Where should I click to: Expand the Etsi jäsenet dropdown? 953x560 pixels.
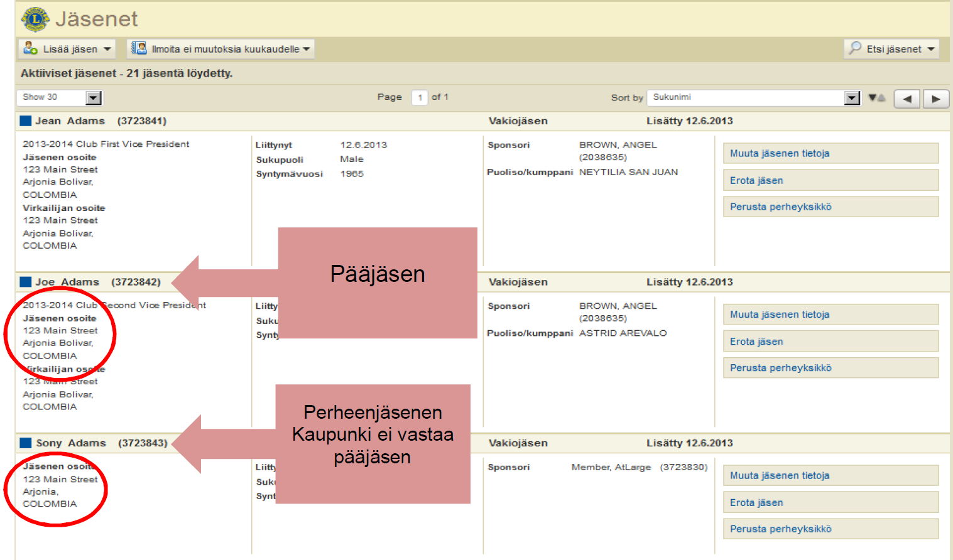click(891, 49)
